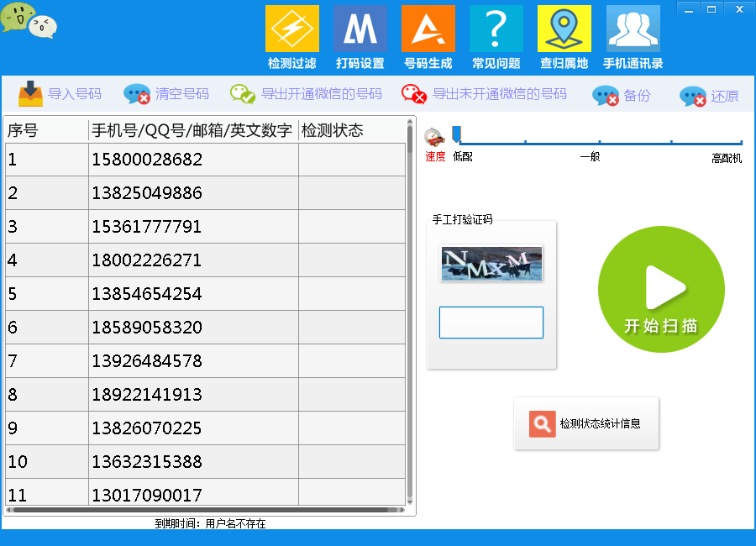Open the 手机通讯录 contacts icon
Screen dimensions: 756x546
point(633,30)
